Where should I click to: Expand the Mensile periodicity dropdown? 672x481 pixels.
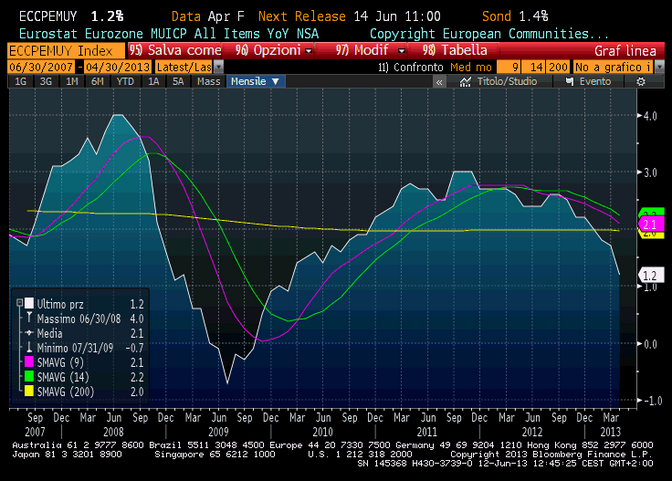coord(256,81)
